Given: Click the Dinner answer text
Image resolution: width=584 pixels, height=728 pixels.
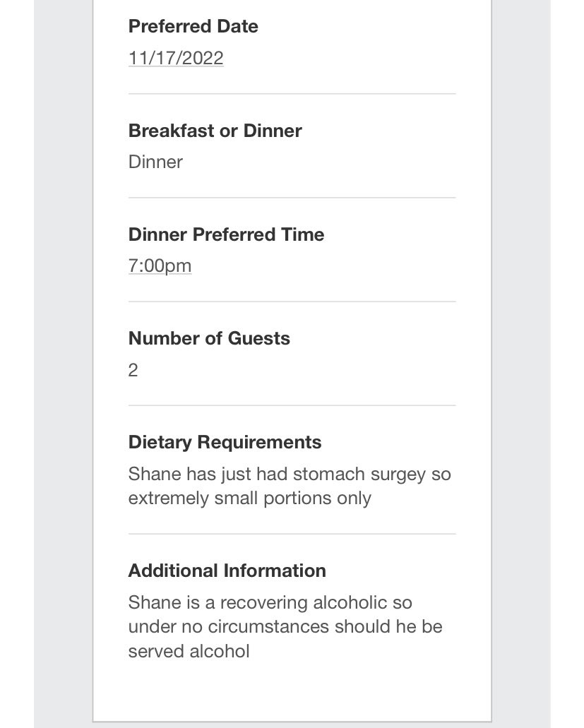Looking at the screenshot, I should [155, 162].
